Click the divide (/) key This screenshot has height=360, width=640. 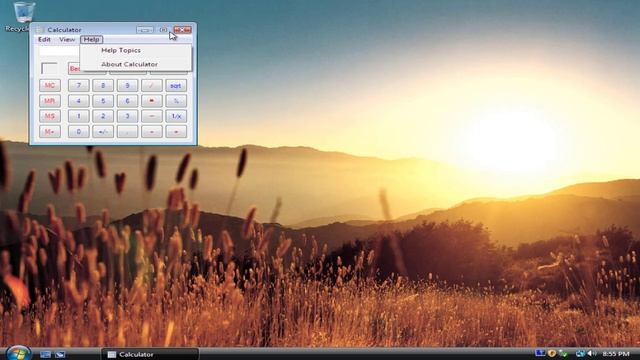[151, 86]
